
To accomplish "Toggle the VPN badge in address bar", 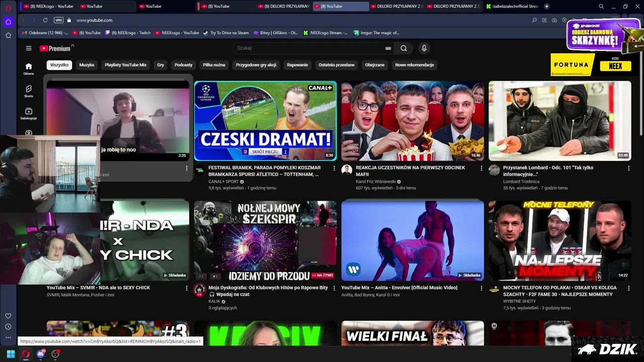I will point(58,20).
